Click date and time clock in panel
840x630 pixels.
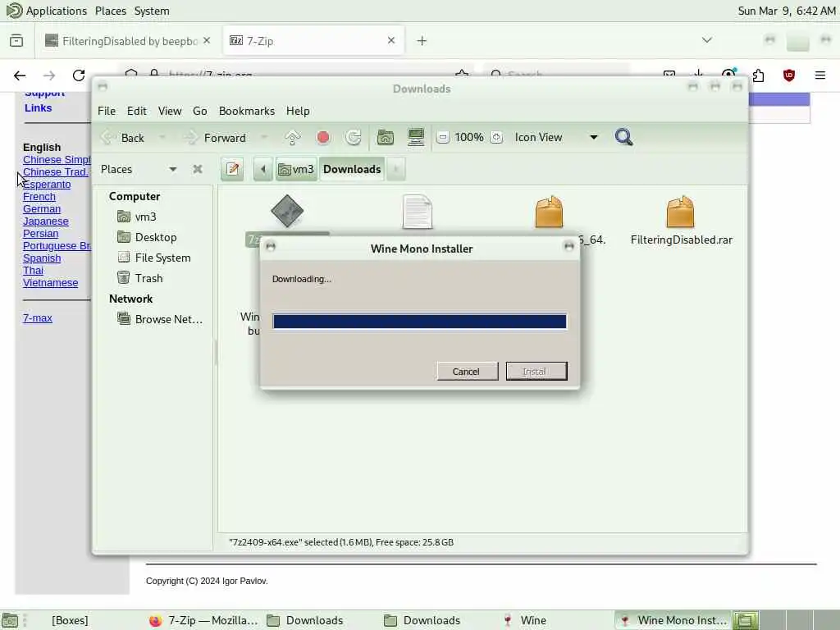787,11
